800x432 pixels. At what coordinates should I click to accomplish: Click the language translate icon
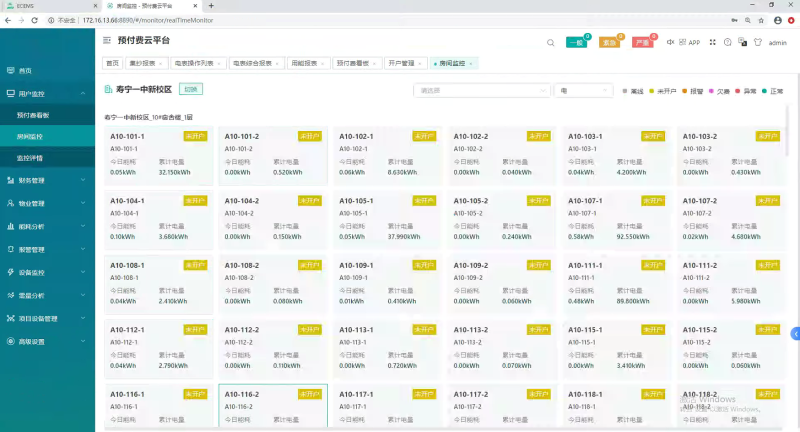click(x=742, y=42)
